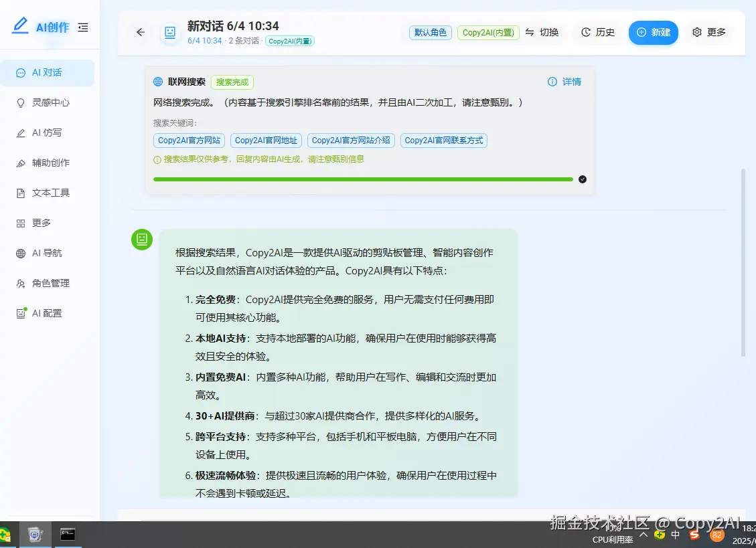Open the terminal app in taskbar
The height and width of the screenshot is (548, 756).
pyautogui.click(x=68, y=535)
